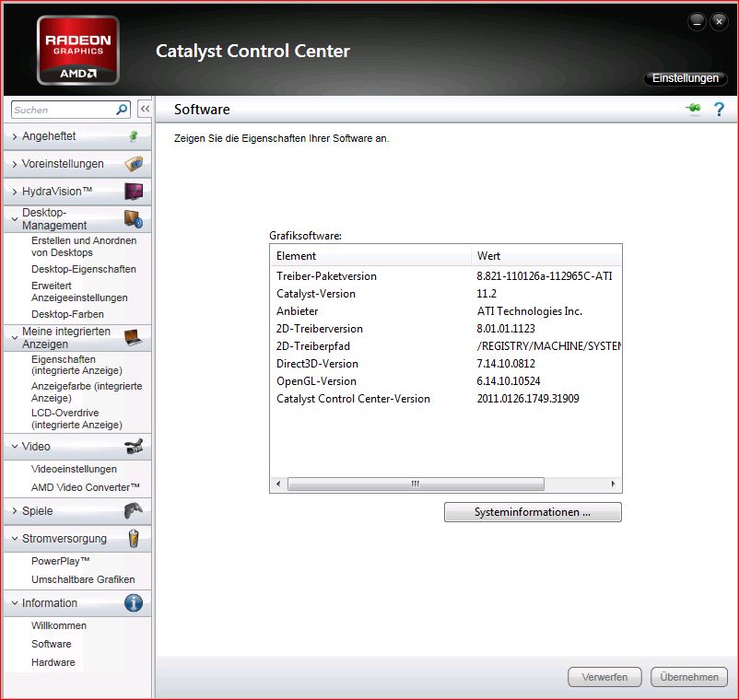This screenshot has height=700, width=739.
Task: Select the OpenGL-Version row
Action: (446, 380)
